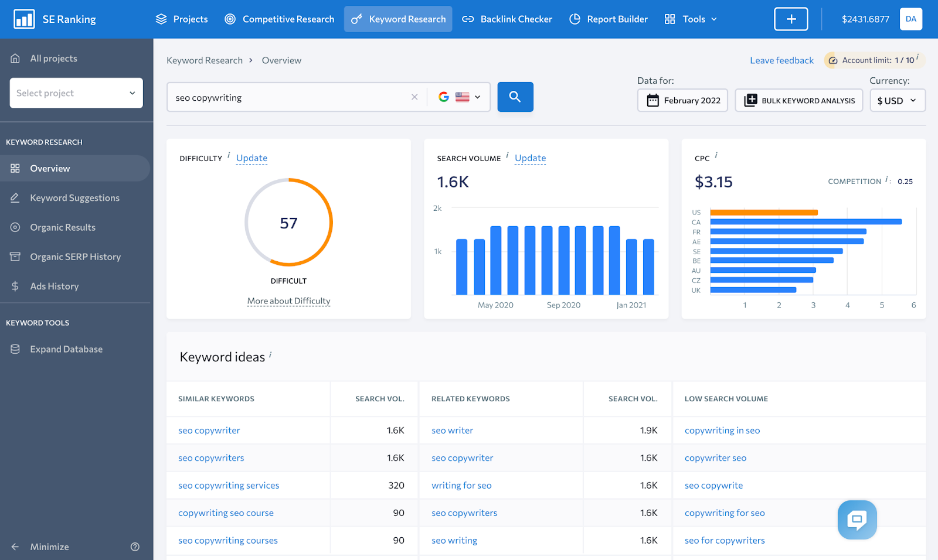Click the orange US bar in CPC chart
The height and width of the screenshot is (560, 938).
point(763,213)
